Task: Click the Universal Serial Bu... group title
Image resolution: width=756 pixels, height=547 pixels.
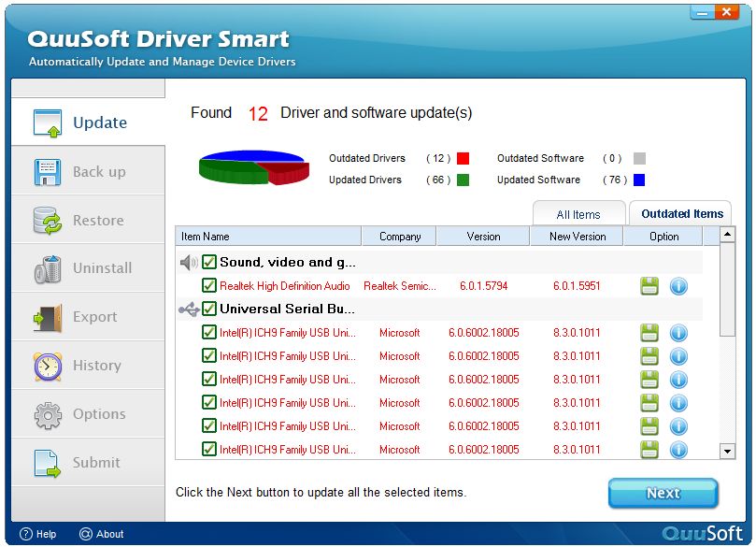Action: point(288,309)
